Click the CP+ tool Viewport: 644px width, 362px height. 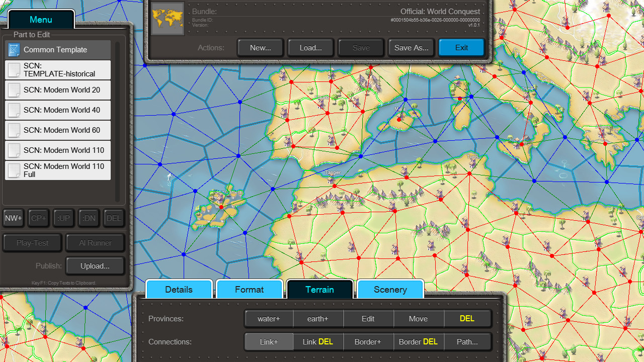click(38, 218)
